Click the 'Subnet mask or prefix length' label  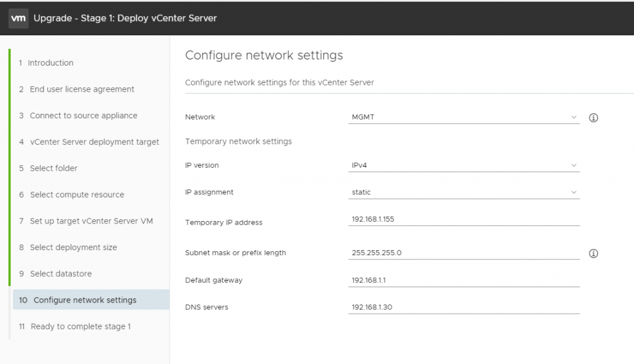point(235,253)
